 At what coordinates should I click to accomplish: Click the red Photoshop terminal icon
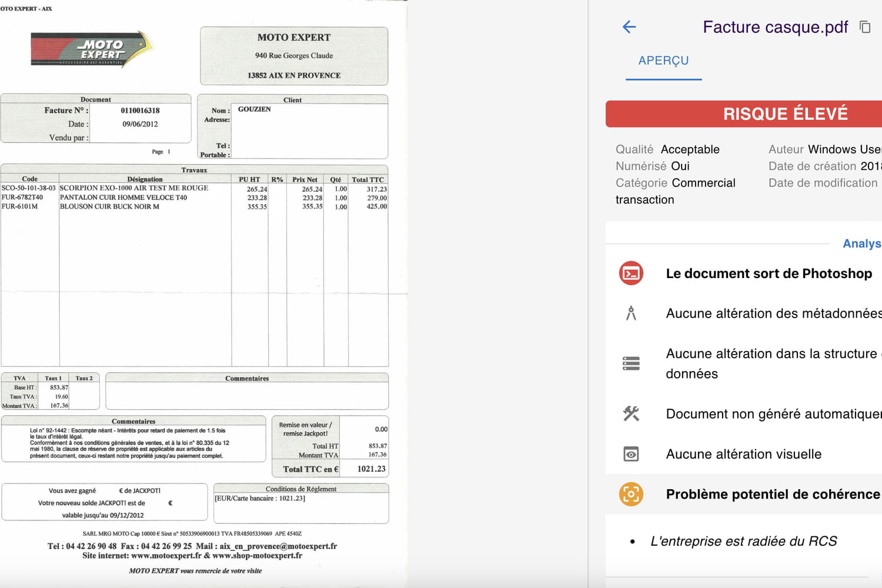631,273
